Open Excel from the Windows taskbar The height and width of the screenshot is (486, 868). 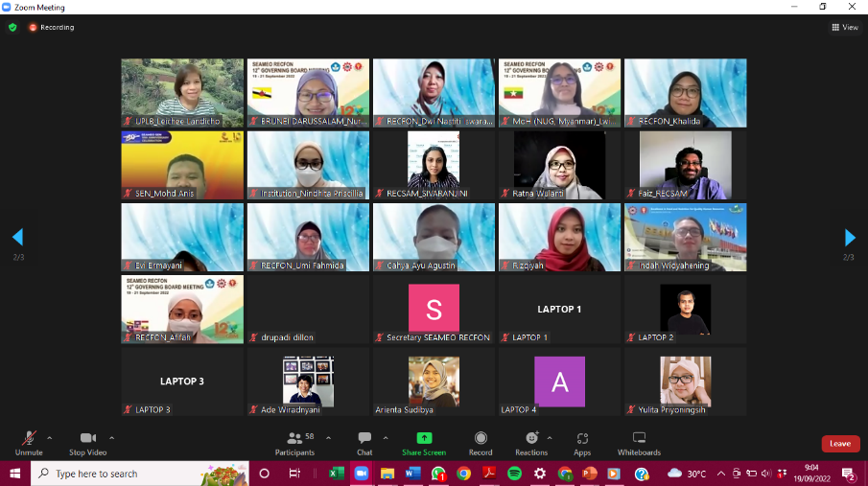coord(337,474)
